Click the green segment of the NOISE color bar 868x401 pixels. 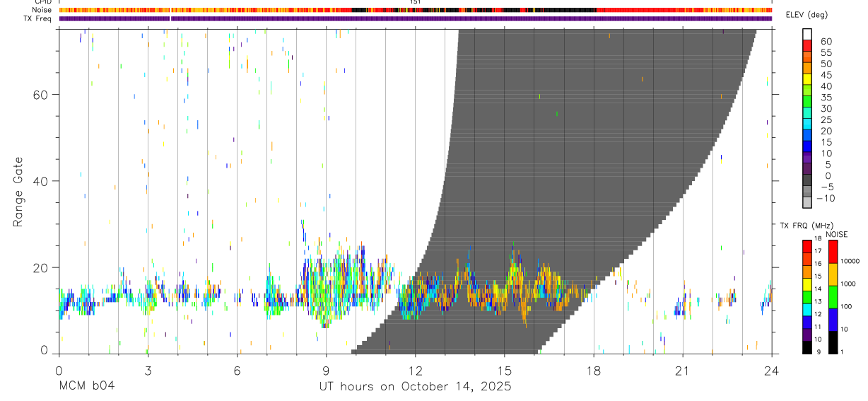(x=833, y=296)
